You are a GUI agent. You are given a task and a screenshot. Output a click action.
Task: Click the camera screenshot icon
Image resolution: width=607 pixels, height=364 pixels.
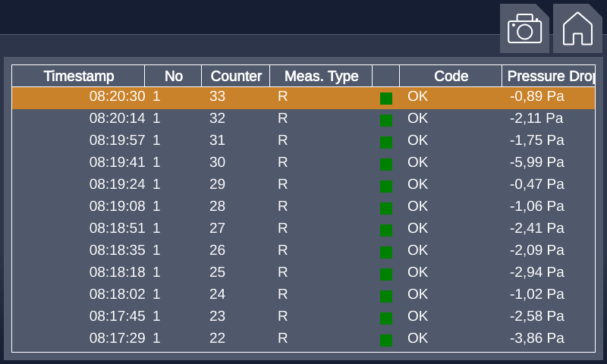[524, 29]
